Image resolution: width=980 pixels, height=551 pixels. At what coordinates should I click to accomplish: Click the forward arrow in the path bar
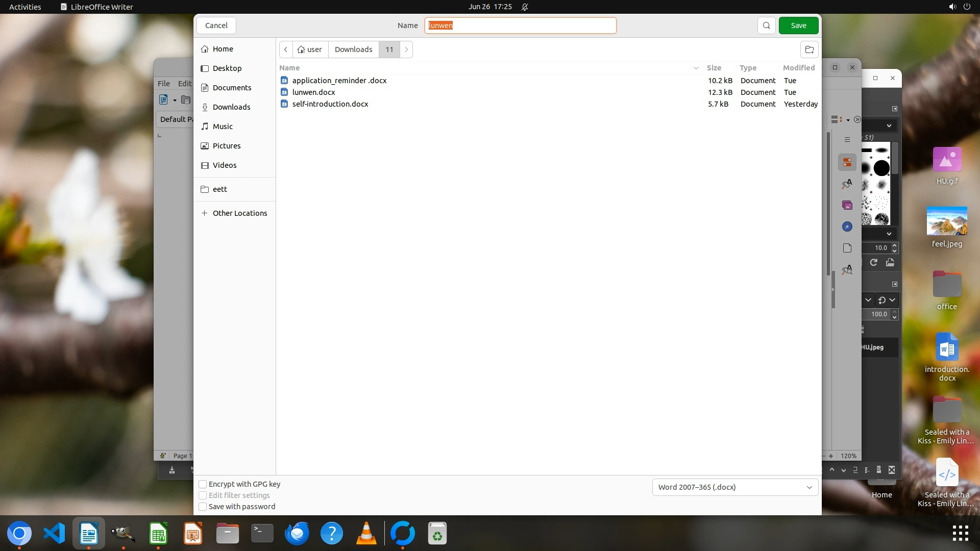click(406, 49)
